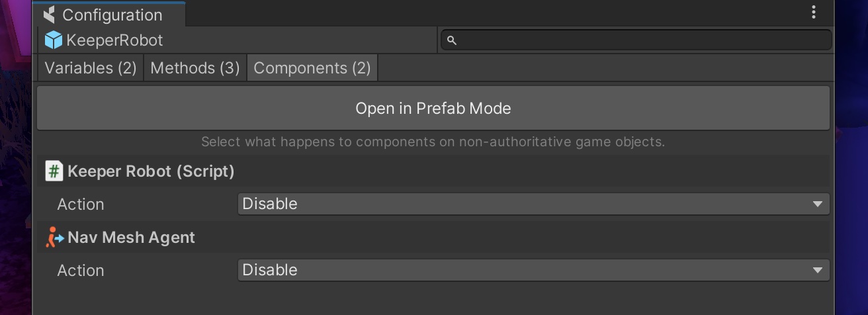Click the Nav Mesh Agent component icon

coord(54,238)
